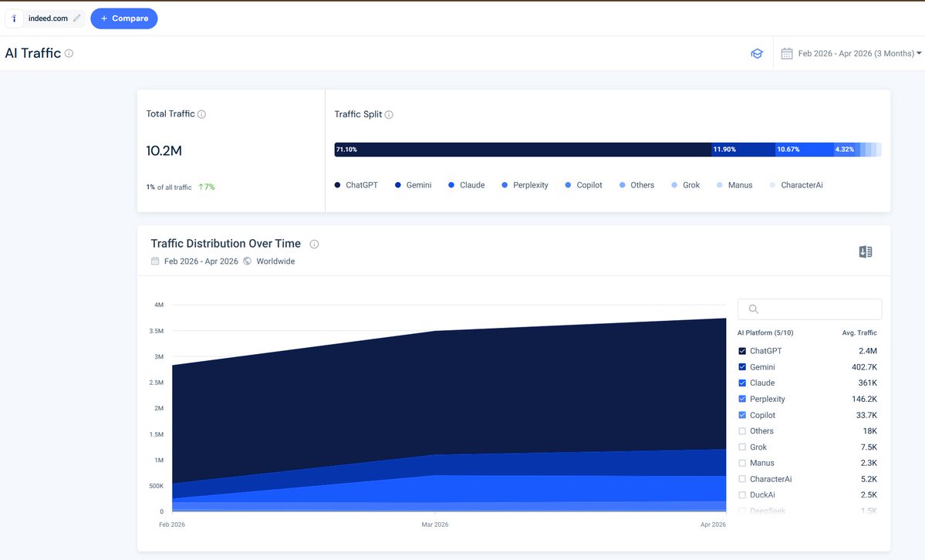This screenshot has width=925, height=560.
Task: Uncheck the Copilot platform checkbox
Action: (x=742, y=415)
